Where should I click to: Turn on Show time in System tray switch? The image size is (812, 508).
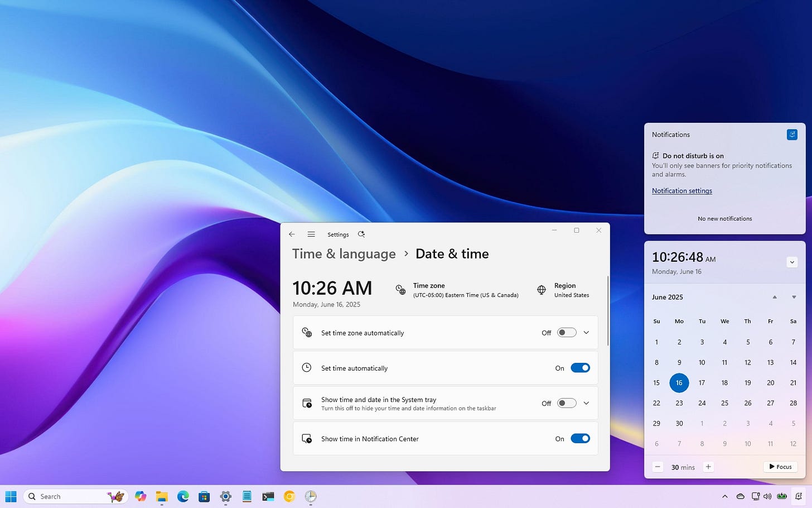(x=567, y=403)
